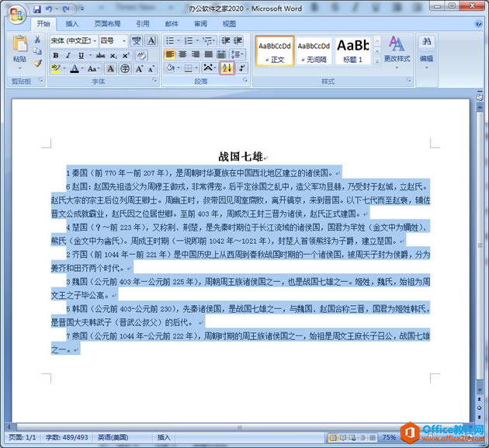Copy the selected text
This screenshot has width=489, height=448.
tap(38, 51)
